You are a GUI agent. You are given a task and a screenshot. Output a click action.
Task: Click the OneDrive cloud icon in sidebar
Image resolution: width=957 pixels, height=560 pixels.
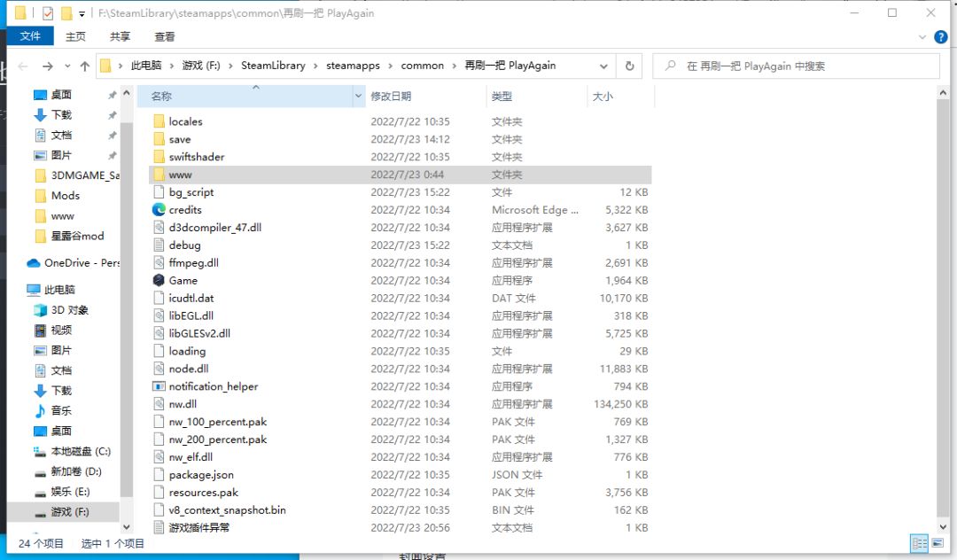point(33,263)
